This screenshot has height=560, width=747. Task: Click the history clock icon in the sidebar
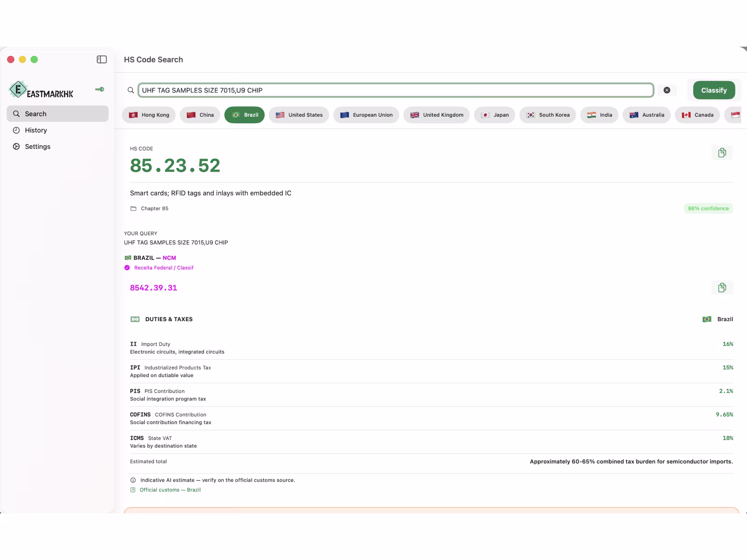tap(16, 130)
